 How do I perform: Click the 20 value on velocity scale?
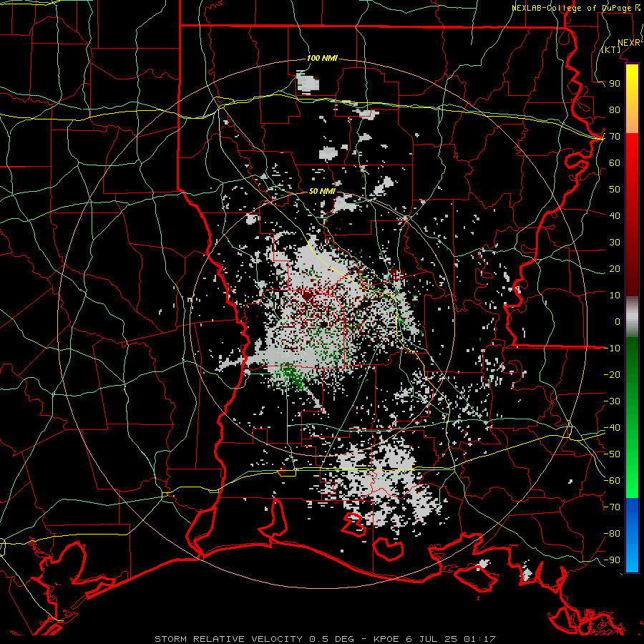615,269
